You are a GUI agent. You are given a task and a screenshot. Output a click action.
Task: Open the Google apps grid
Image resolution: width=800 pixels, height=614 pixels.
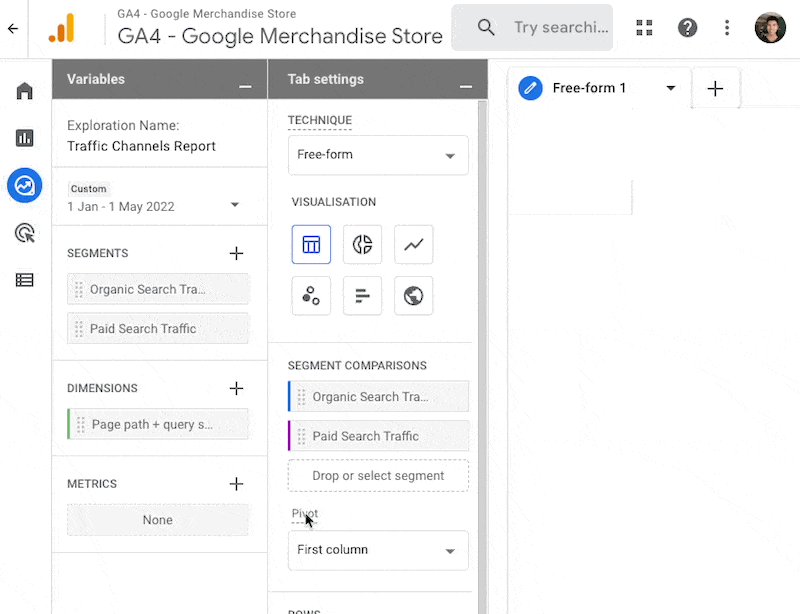[x=644, y=28]
